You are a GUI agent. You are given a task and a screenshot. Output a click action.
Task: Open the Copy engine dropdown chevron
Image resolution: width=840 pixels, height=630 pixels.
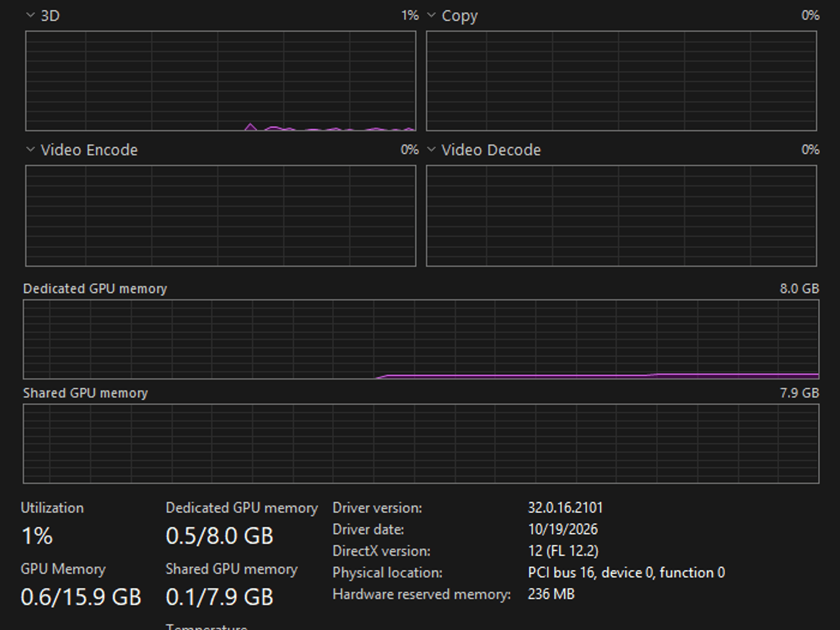tap(431, 15)
